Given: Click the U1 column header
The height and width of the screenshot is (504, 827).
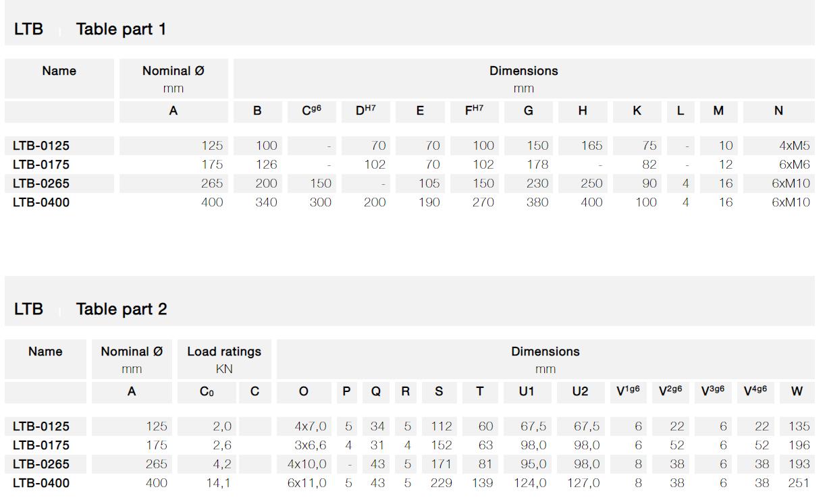Looking at the screenshot, I should 527,392.
